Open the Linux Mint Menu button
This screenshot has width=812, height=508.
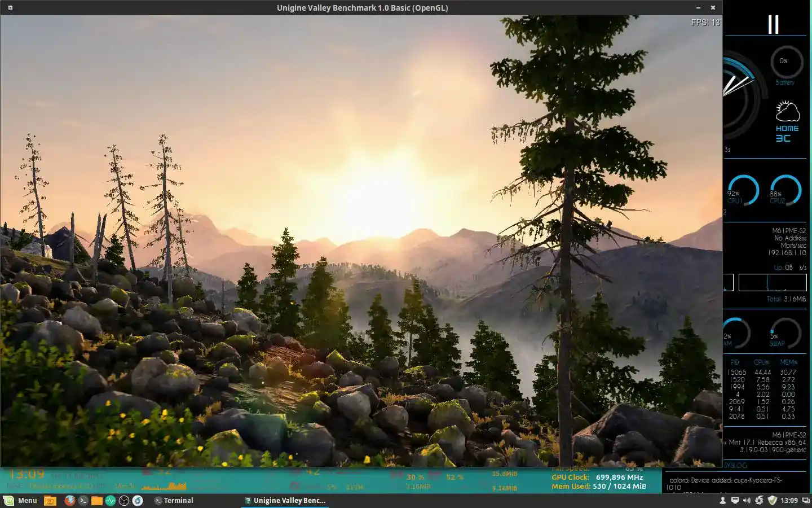click(20, 500)
